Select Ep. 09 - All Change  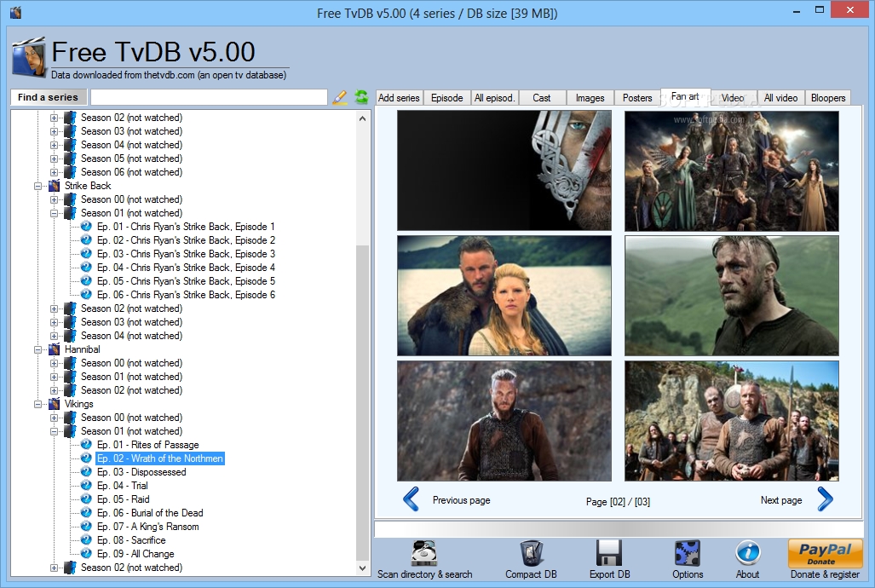pos(135,554)
